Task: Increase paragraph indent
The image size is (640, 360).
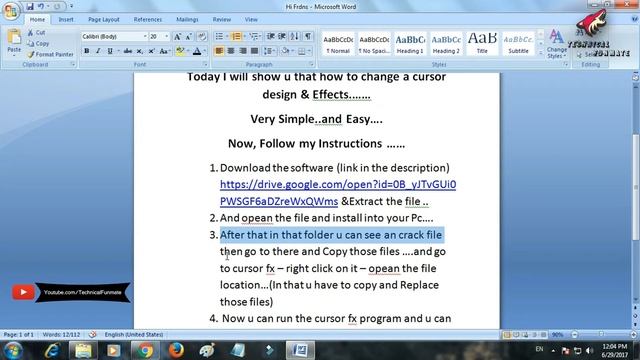Action: coord(282,37)
